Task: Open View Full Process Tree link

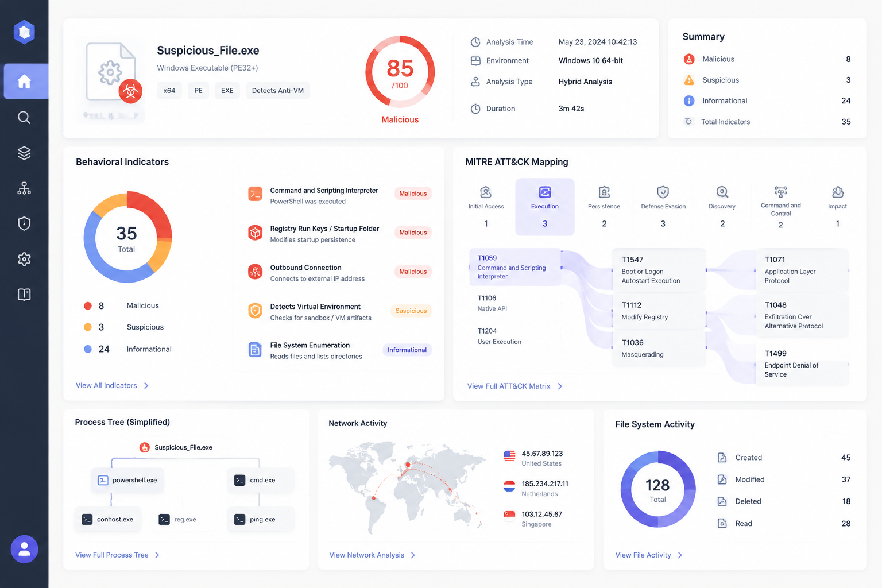Action: tap(118, 555)
